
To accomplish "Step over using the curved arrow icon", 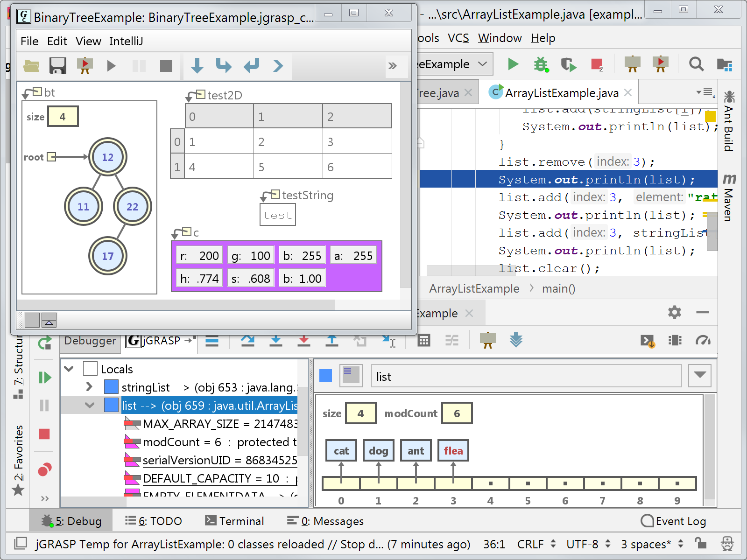I will [224, 66].
